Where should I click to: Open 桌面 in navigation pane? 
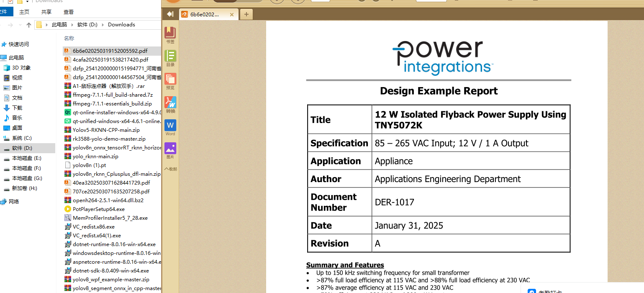coord(17,128)
